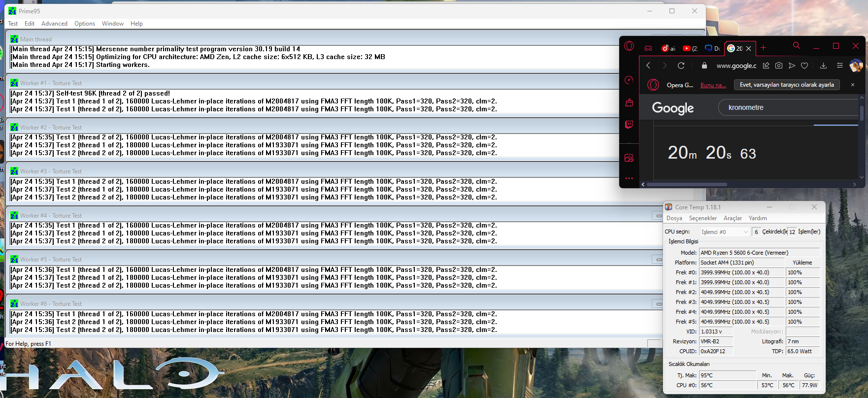Click the profile avatar in Opera
This screenshot has width=868, height=398.
click(856, 66)
